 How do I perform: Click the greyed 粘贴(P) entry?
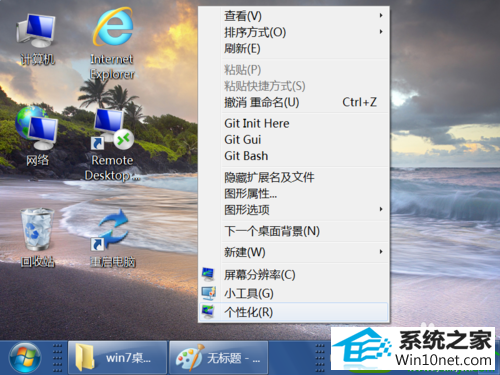[293, 70]
